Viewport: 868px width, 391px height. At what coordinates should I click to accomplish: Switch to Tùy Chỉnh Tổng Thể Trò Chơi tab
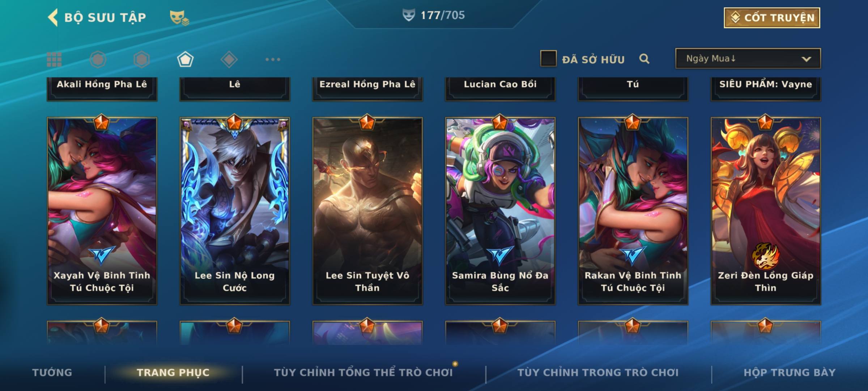point(363,372)
